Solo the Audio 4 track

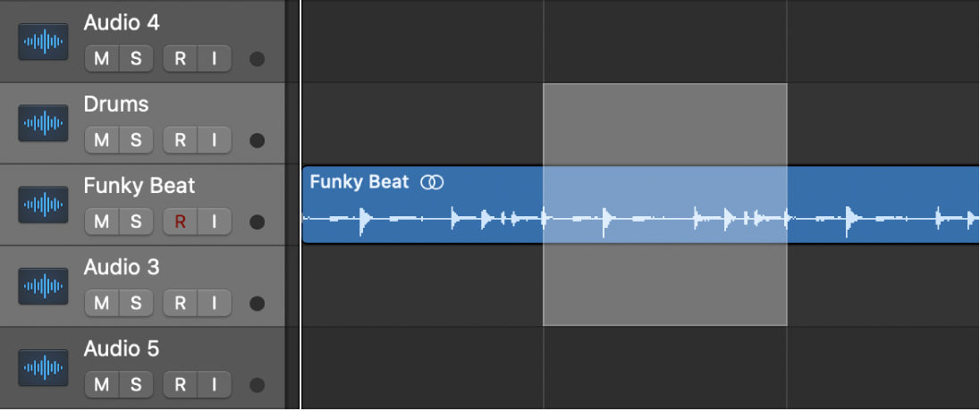pyautogui.click(x=136, y=60)
